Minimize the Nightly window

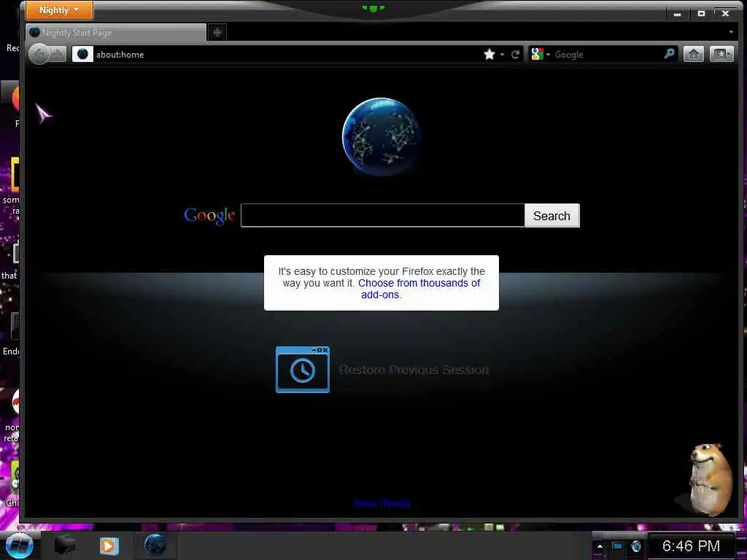point(678,14)
